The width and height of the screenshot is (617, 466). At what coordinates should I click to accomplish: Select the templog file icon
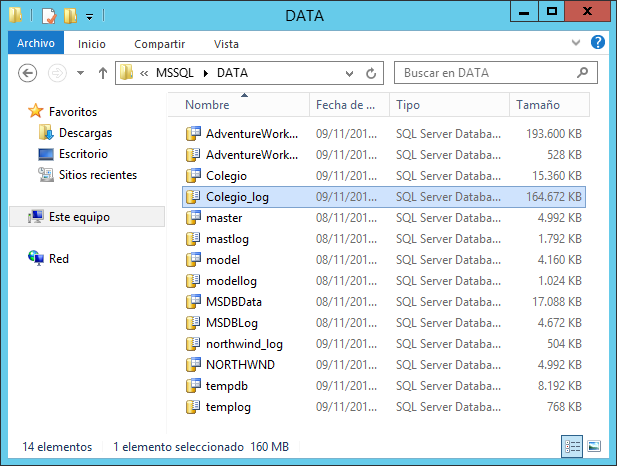click(x=193, y=407)
